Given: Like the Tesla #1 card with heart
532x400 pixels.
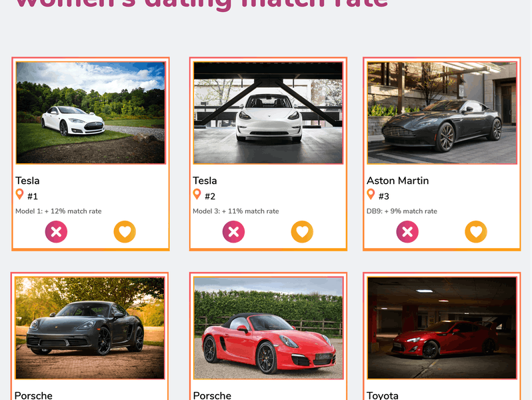Looking at the screenshot, I should (x=125, y=232).
